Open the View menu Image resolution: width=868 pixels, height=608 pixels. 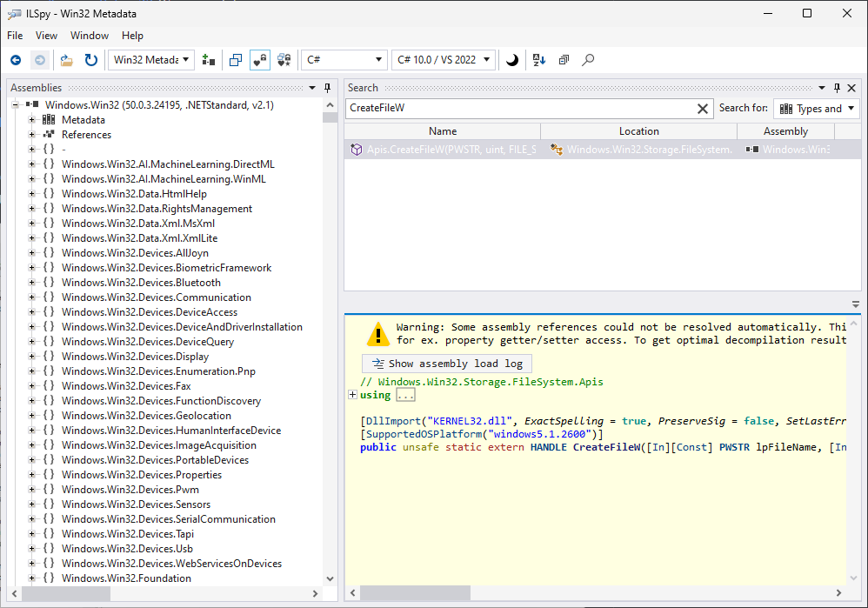[x=46, y=36]
